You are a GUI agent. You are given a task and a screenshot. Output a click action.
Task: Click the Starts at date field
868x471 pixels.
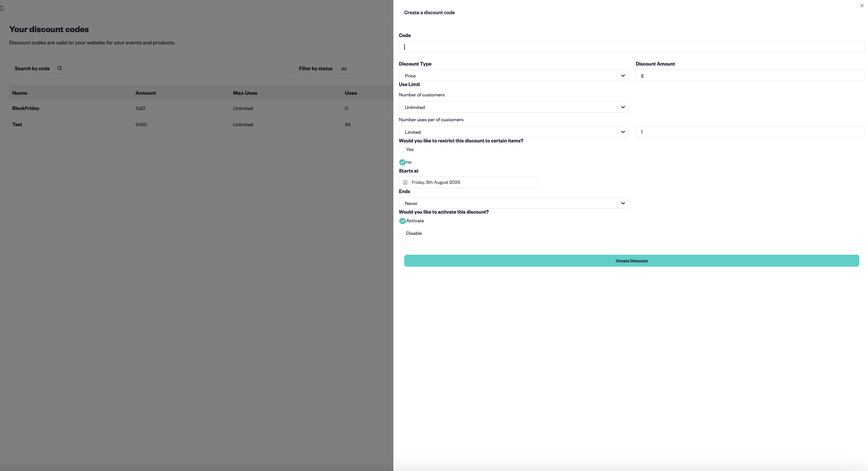pos(472,183)
